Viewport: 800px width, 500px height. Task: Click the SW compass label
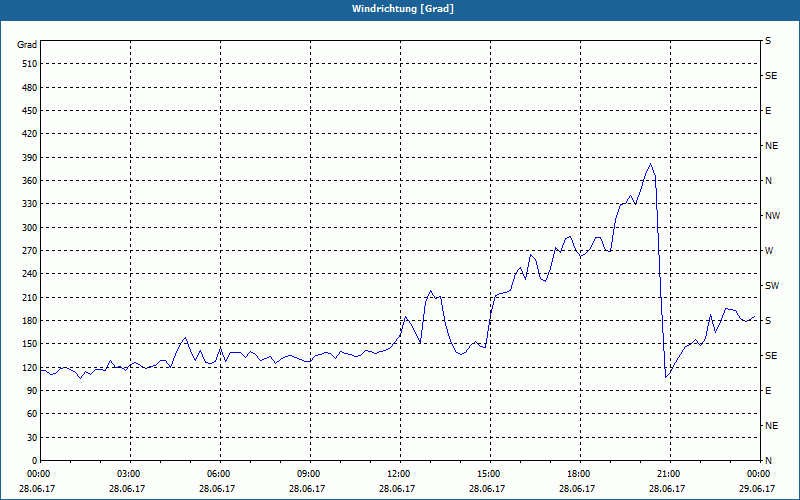(772, 286)
